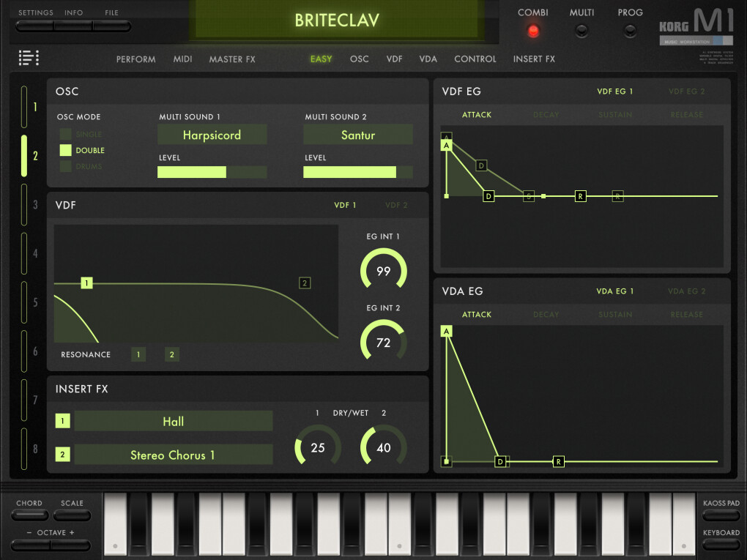This screenshot has height=560, width=747.
Task: Click the KEYBOARD button
Action: [721, 545]
